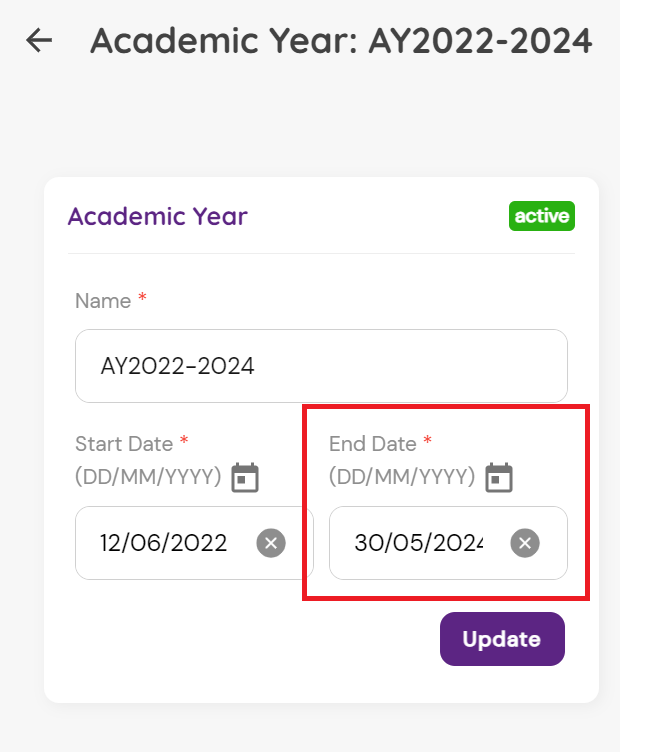Click the red asterisk beside Name

pos(142,300)
